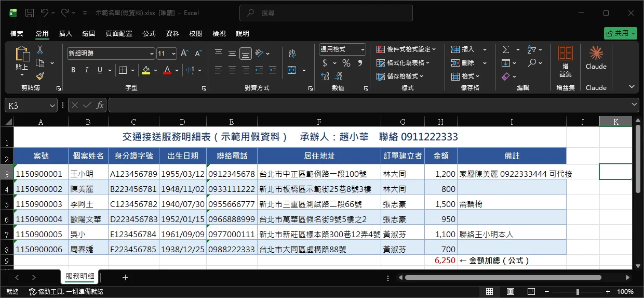
Task: Open the Add-ins (增益集) button
Action: [x=566, y=62]
